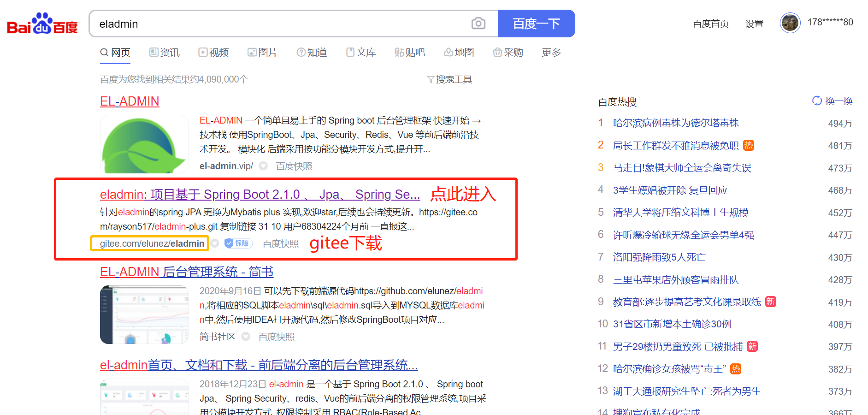
Task: Click the refresh icon beside 换一换
Action: pos(817,101)
